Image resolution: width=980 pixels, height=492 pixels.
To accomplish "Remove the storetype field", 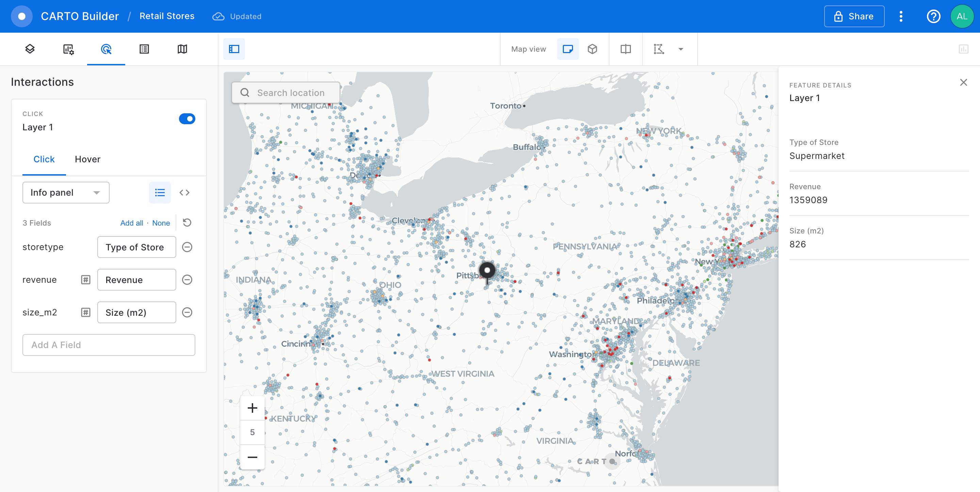I will pyautogui.click(x=187, y=247).
